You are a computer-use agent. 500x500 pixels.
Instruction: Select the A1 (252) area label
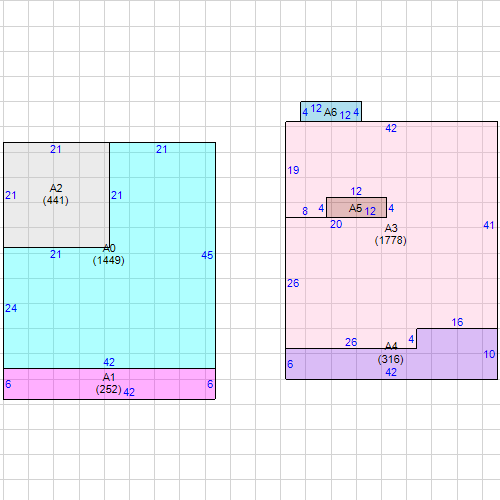coord(109,383)
